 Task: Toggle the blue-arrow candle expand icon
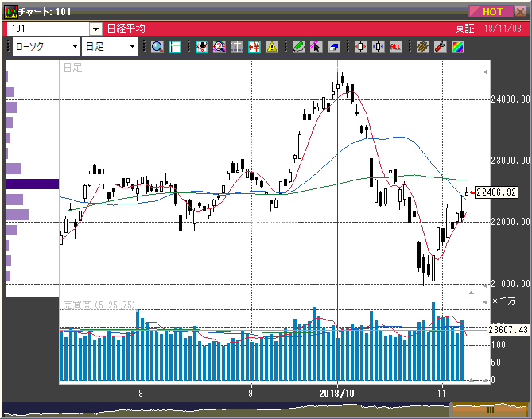point(378,47)
